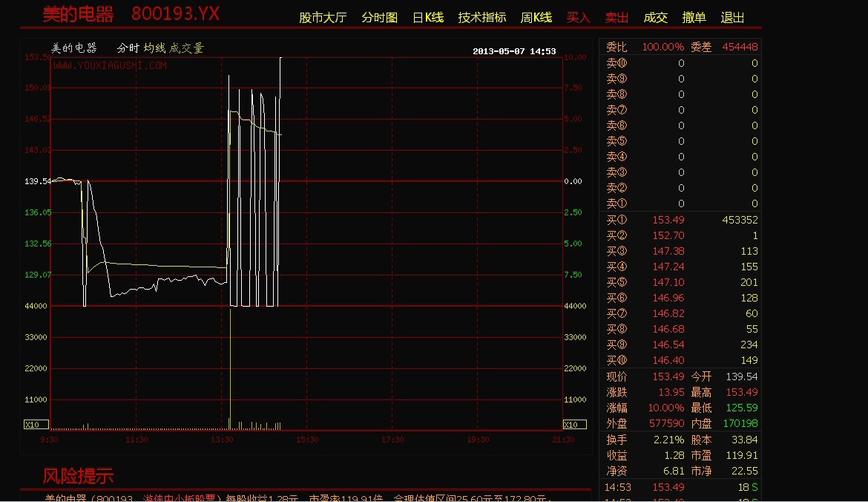Click the left X10 volume scale box
Screen dimensions: 868x502
(36, 425)
